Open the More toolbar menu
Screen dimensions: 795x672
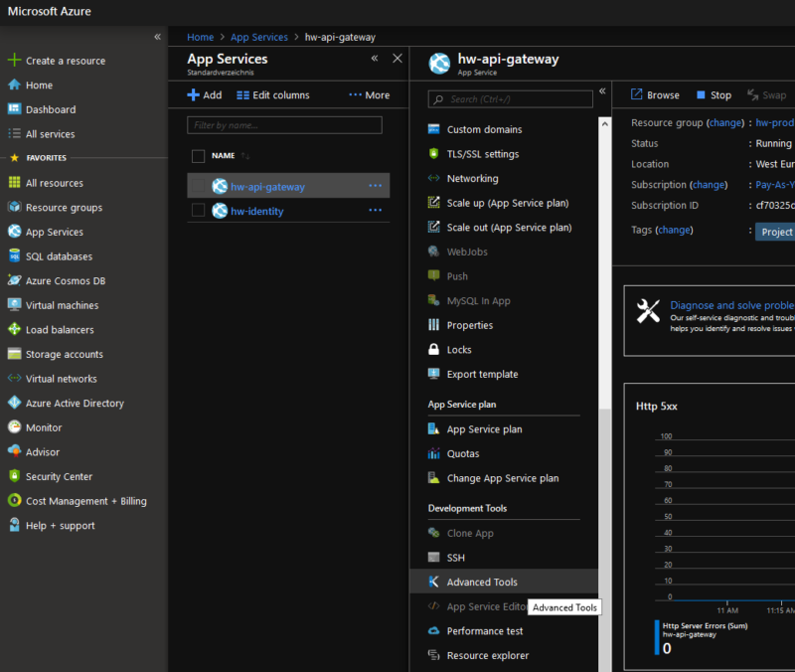point(369,94)
